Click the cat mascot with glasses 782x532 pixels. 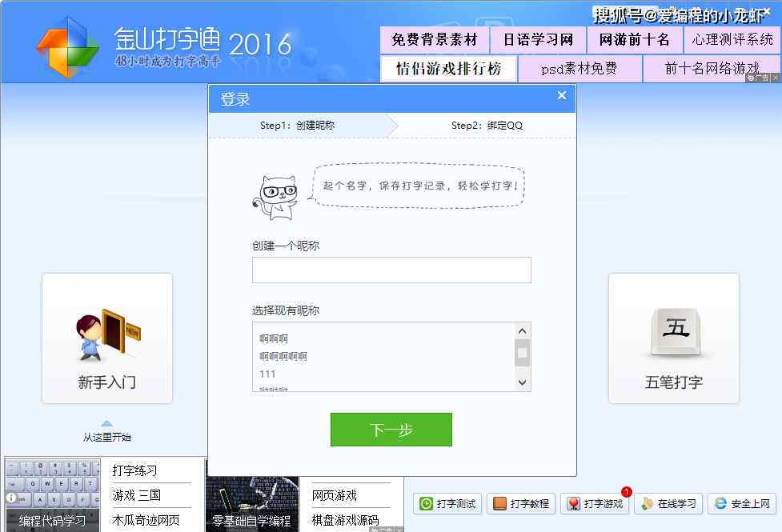pos(276,198)
